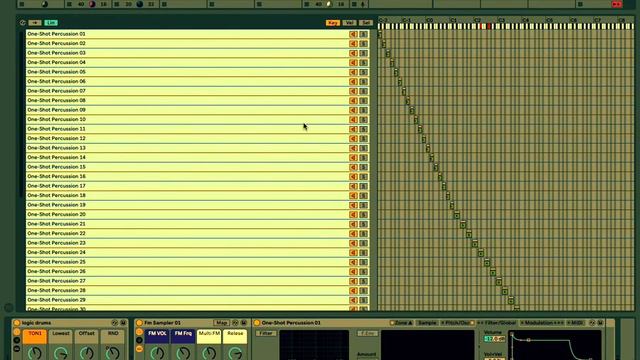This screenshot has width=640, height=360.
Task: Select the key zone block for One-Shot Percussion 05
Action: [x=396, y=72]
